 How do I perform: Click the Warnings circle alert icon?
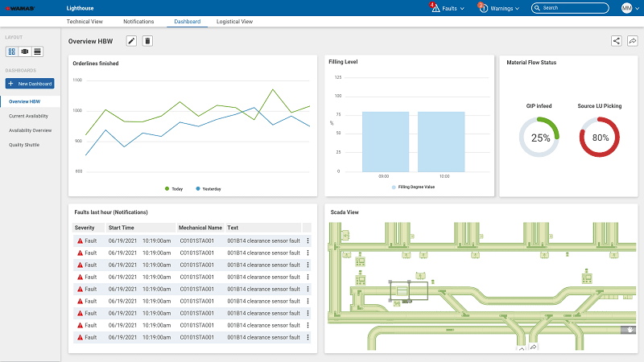[483, 8]
